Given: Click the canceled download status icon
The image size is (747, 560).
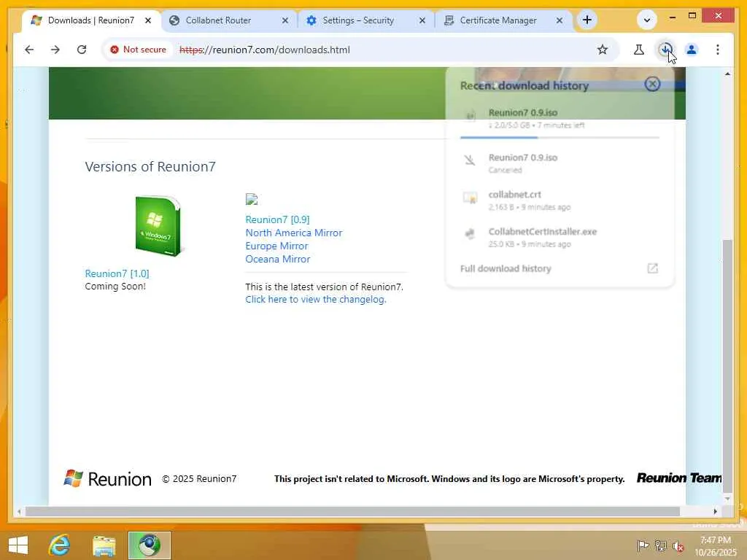Looking at the screenshot, I should (471, 160).
